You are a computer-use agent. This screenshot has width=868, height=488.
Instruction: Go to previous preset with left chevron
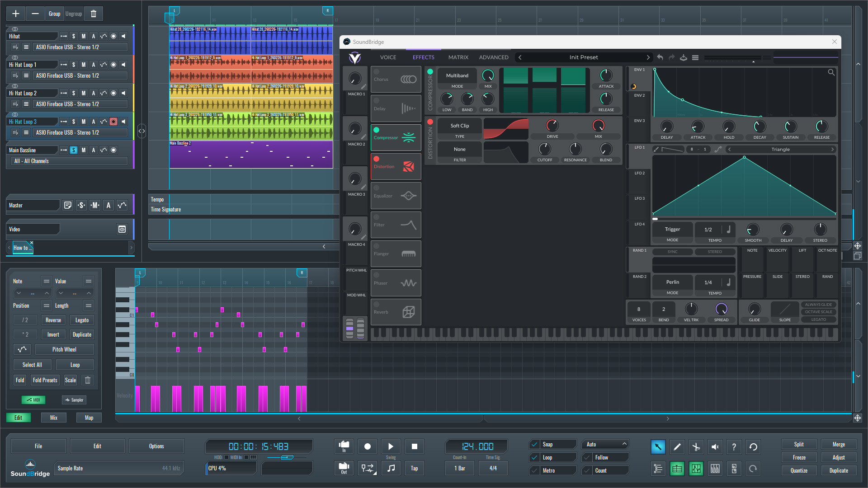(x=520, y=57)
